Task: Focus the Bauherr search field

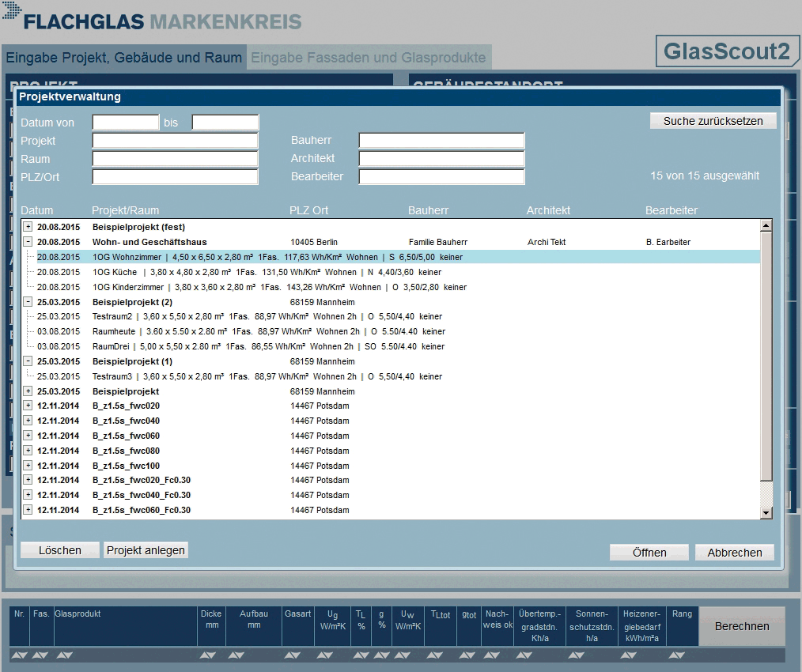Action: pyautogui.click(x=442, y=140)
